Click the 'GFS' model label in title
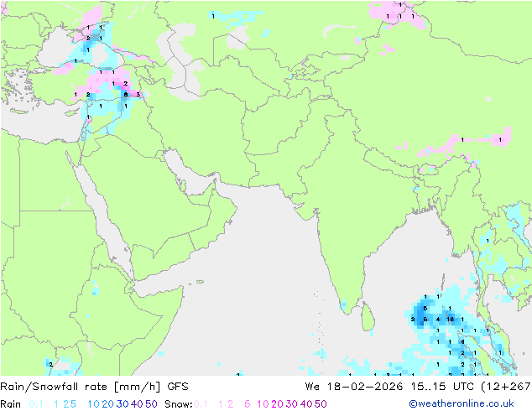Viewport: 532px width, 411px height. [x=178, y=387]
